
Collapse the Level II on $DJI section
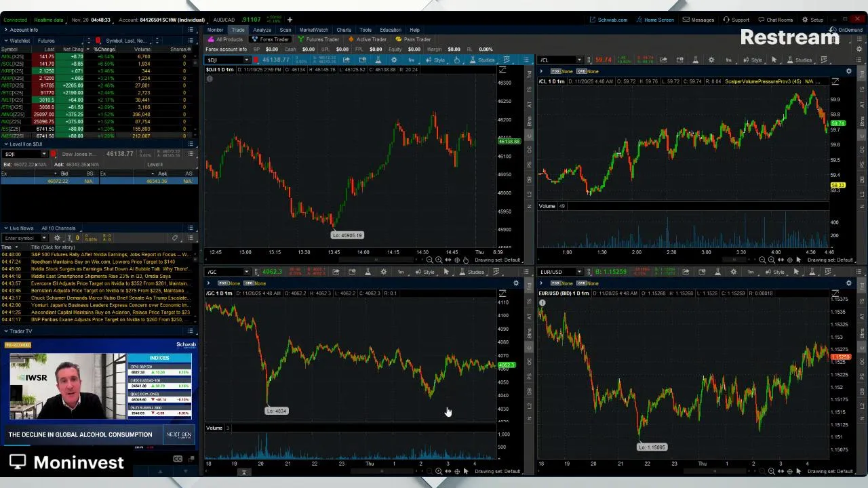[x=5, y=144]
